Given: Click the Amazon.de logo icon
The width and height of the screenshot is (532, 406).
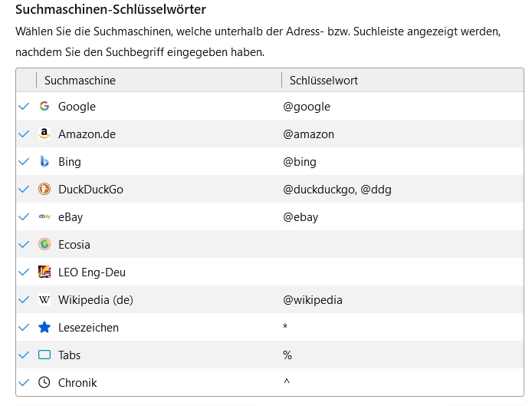Looking at the screenshot, I should pos(44,134).
